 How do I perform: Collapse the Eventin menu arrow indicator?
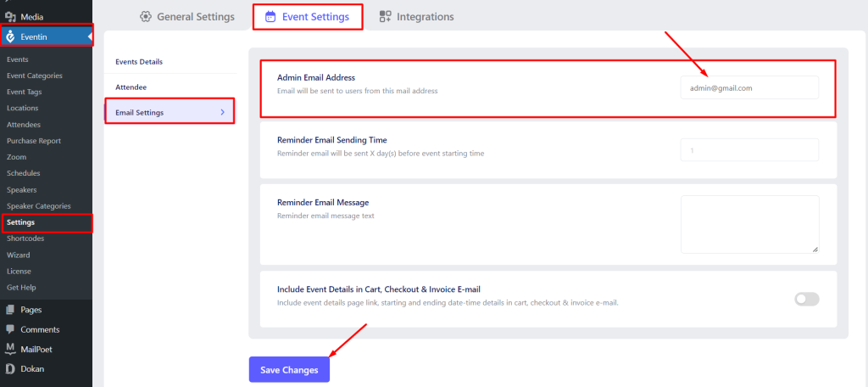[x=90, y=36]
